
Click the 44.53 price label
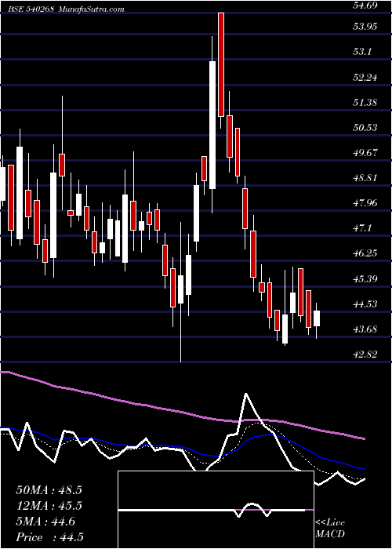click(366, 304)
